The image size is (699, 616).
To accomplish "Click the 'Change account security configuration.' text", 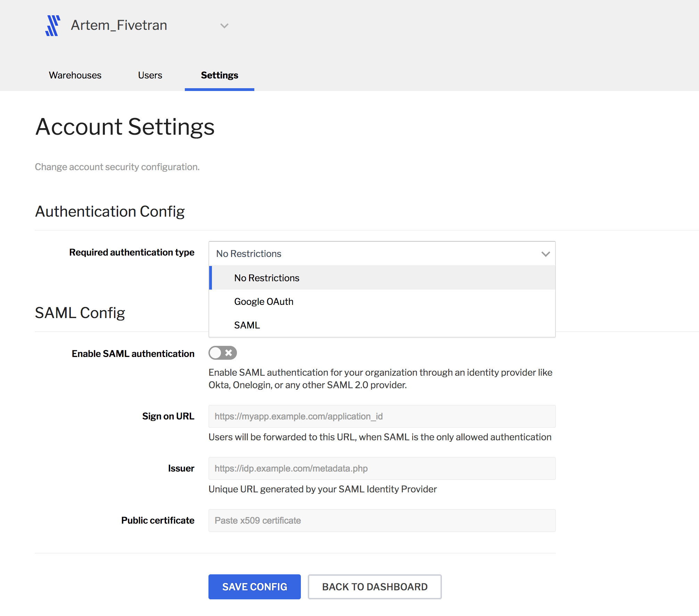I will [x=117, y=167].
